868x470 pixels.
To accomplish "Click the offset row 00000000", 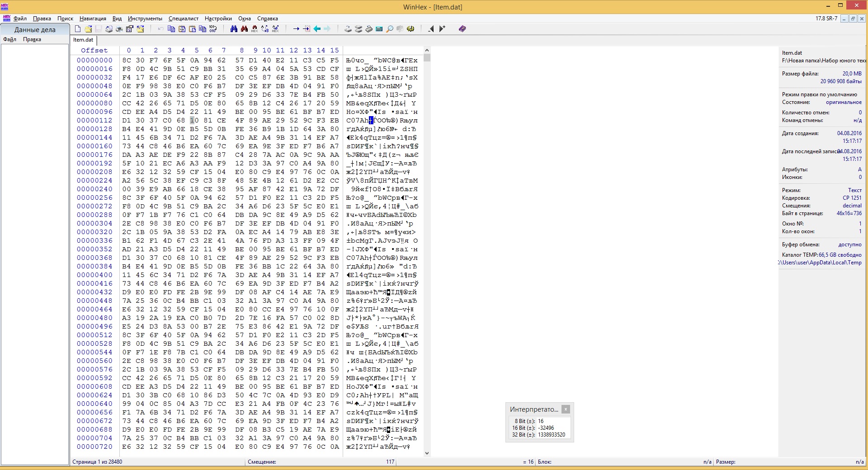I will click(94, 60).
